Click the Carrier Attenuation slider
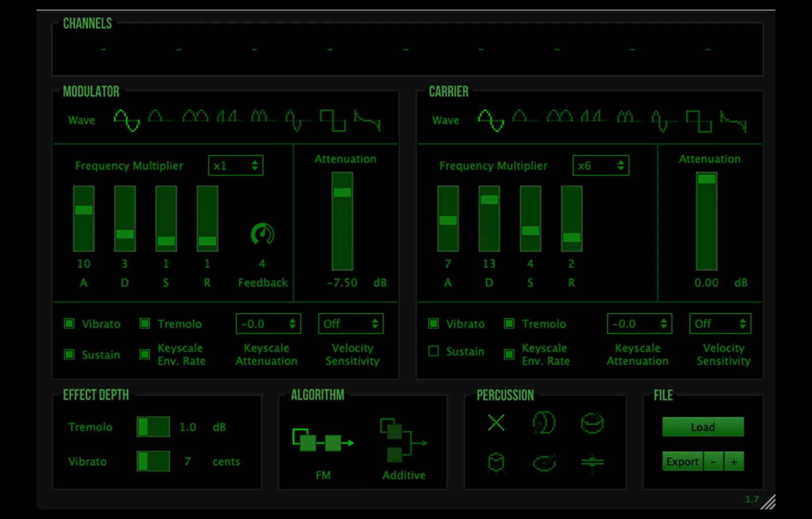The height and width of the screenshot is (519, 812). (706, 221)
